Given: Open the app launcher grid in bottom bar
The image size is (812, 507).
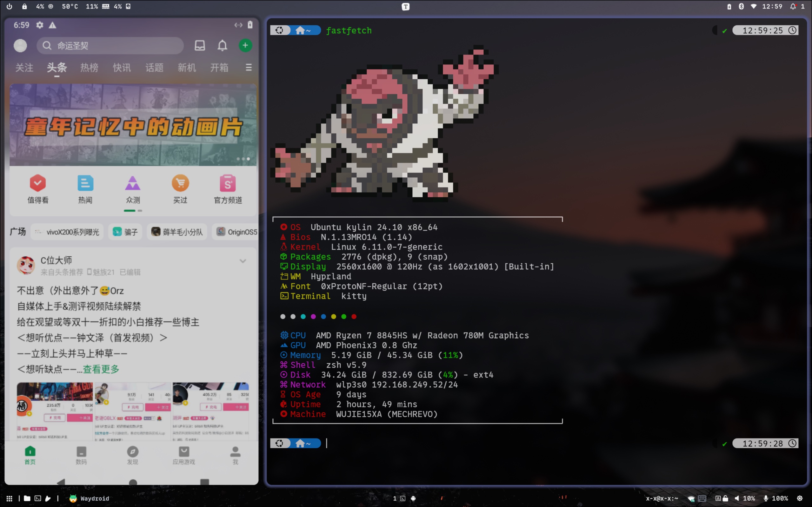Looking at the screenshot, I should (x=10, y=499).
